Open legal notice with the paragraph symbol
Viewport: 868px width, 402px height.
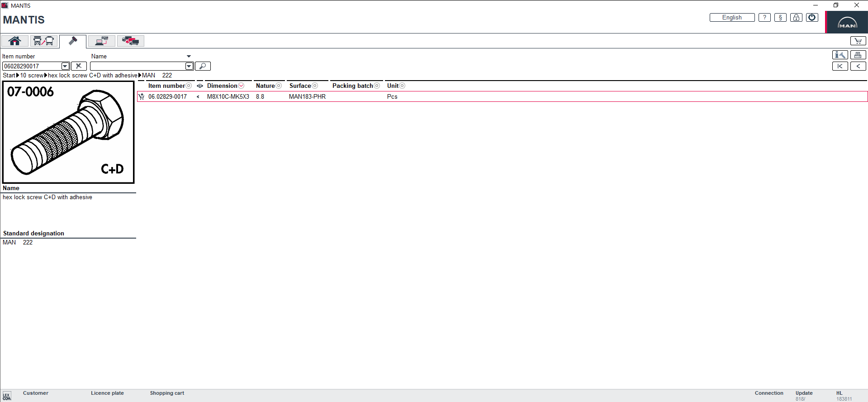click(x=780, y=18)
